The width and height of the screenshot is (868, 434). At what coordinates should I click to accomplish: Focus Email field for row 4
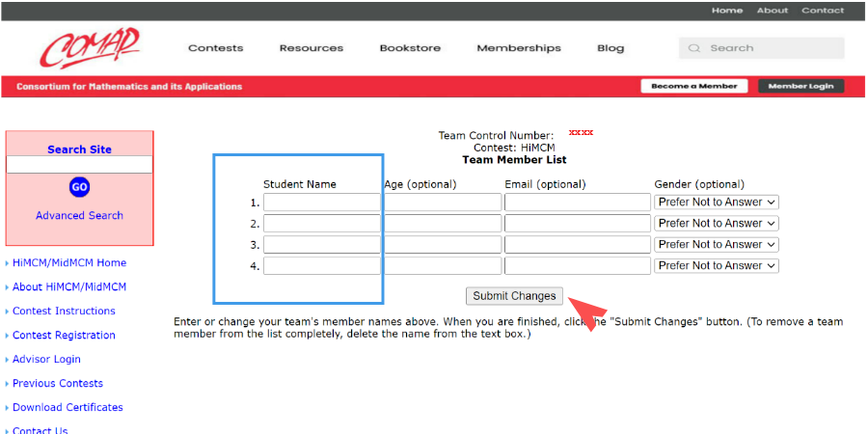578,266
